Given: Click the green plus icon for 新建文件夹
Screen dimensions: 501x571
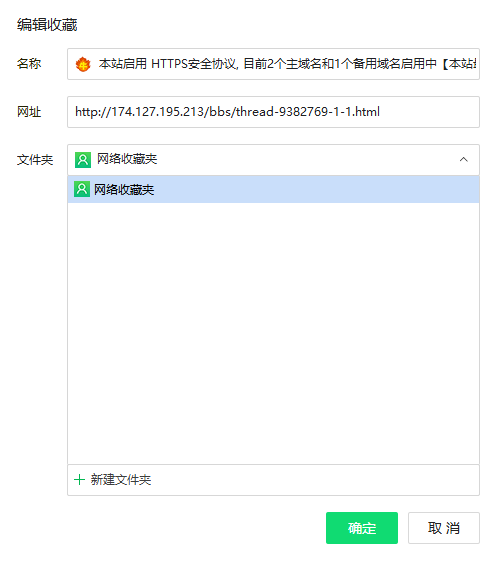Looking at the screenshot, I should tap(79, 480).
